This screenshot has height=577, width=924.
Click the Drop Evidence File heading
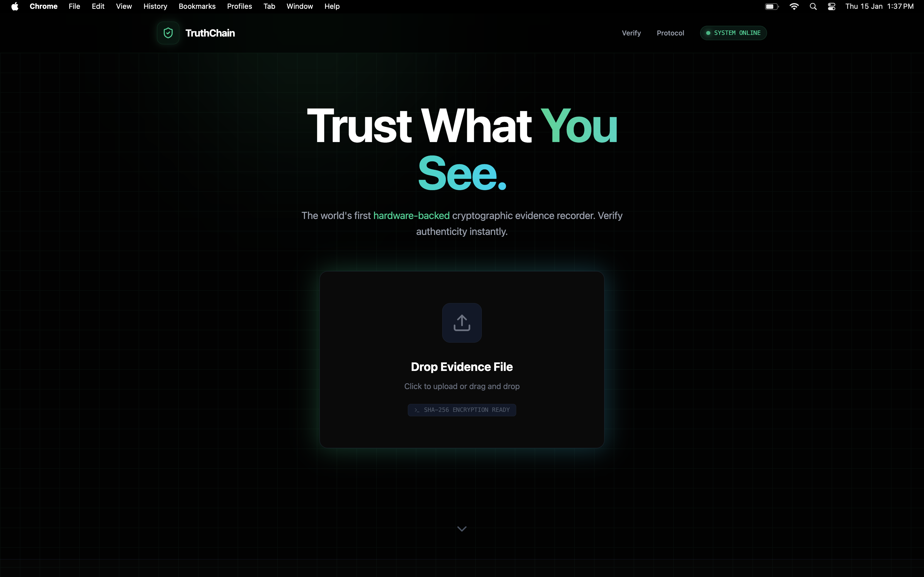click(x=462, y=367)
